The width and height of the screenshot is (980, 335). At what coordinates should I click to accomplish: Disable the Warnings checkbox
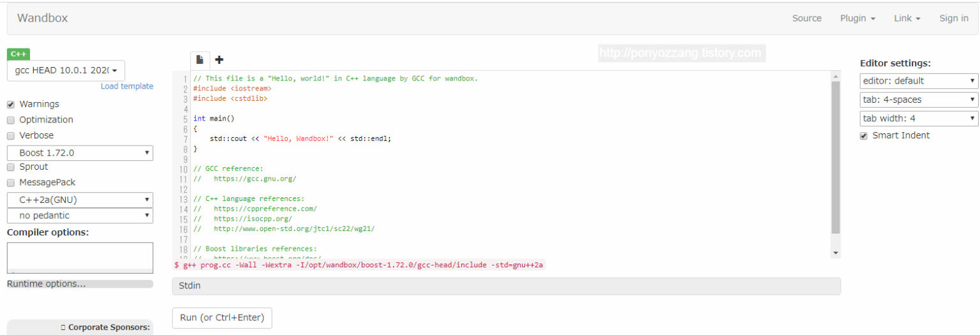(x=11, y=105)
